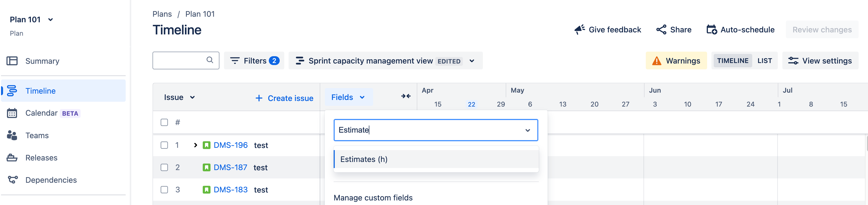This screenshot has width=868, height=205.
Task: Toggle the select-all issues checkbox
Action: (x=164, y=122)
